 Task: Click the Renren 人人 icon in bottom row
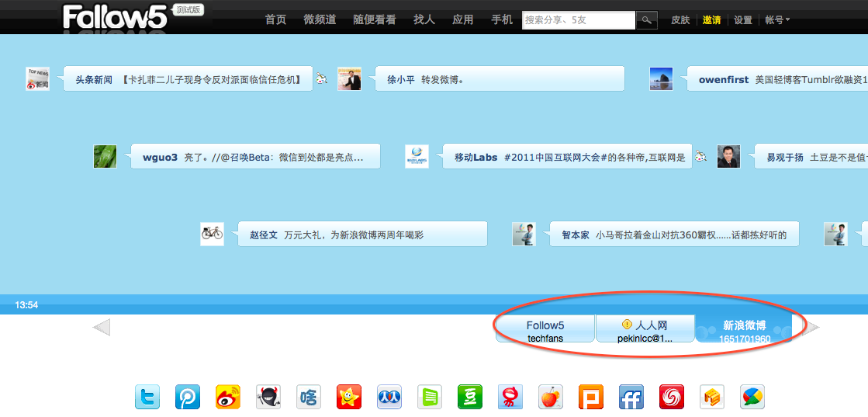389,397
